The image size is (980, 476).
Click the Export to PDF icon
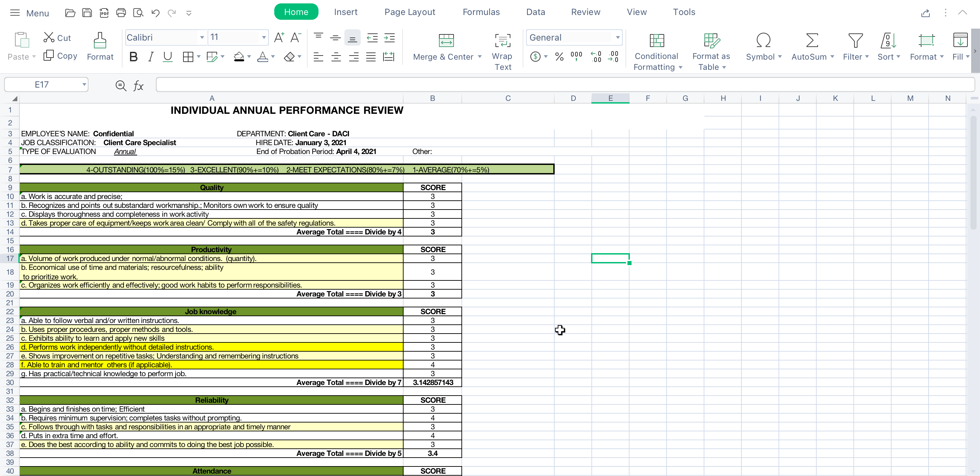pyautogui.click(x=104, y=13)
